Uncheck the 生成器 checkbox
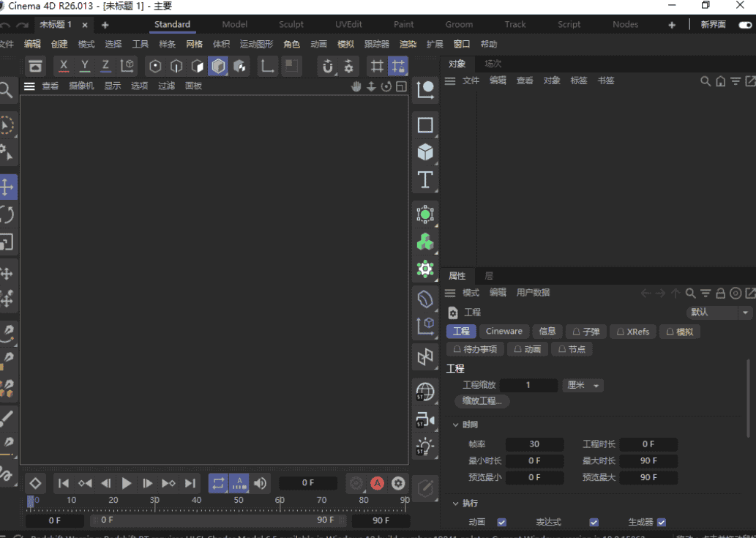 pos(662,523)
